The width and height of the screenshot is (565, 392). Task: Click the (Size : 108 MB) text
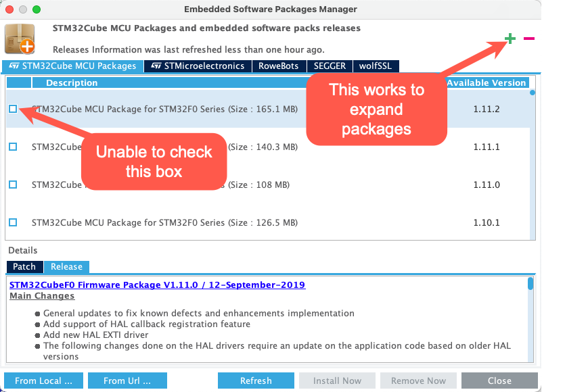(258, 185)
